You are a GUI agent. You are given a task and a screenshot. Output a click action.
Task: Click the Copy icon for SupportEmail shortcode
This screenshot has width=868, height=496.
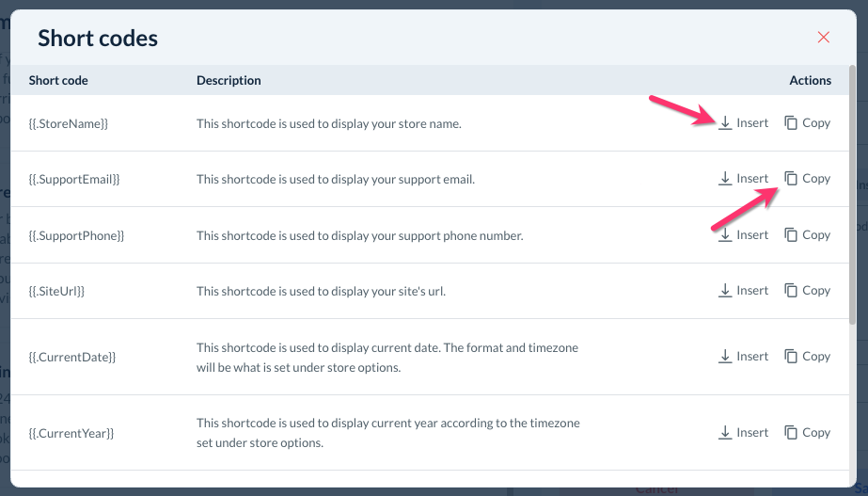(791, 178)
